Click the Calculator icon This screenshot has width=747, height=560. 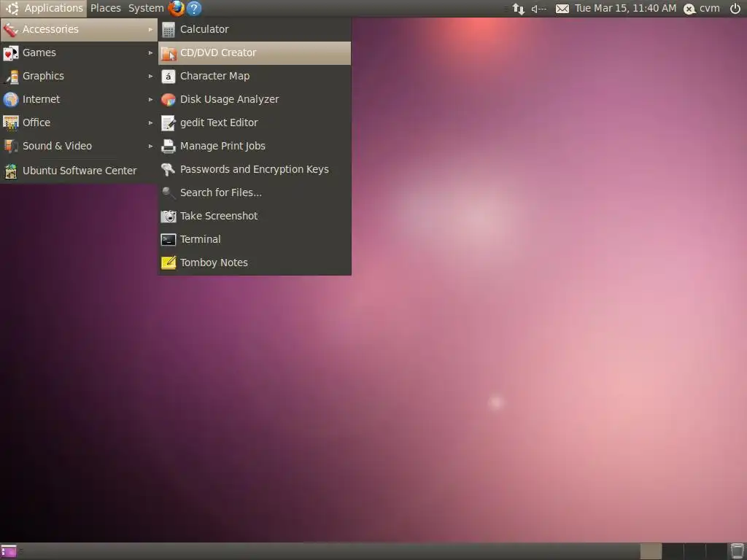pos(169,29)
